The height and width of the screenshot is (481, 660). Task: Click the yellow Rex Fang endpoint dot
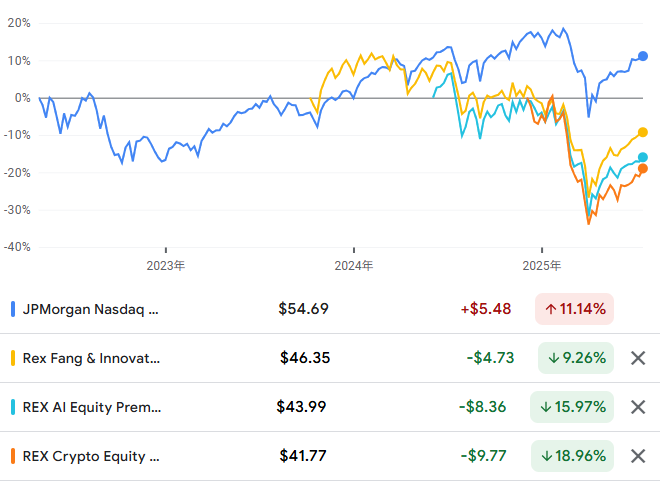tap(643, 132)
